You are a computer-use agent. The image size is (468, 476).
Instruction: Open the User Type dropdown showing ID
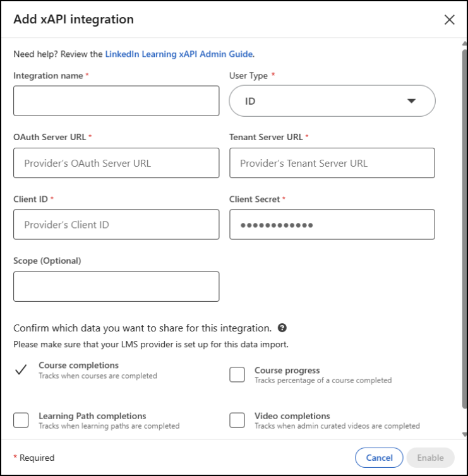pos(332,101)
